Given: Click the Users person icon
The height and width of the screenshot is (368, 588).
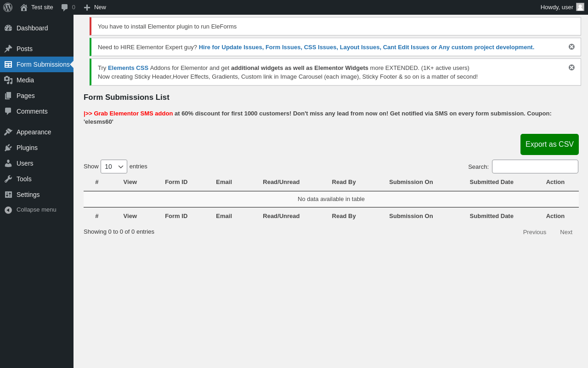Looking at the screenshot, I should [8, 163].
